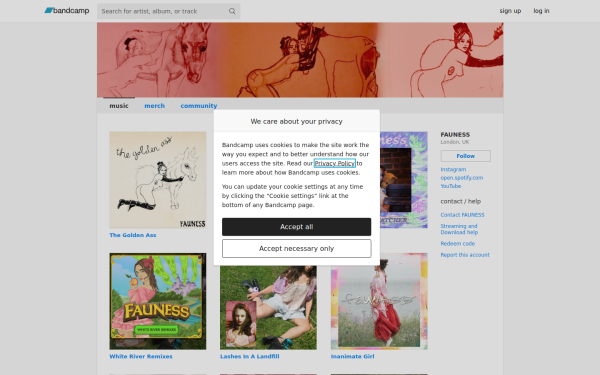Open the Instagram link
Screen dimensions: 600x375
coord(453,169)
